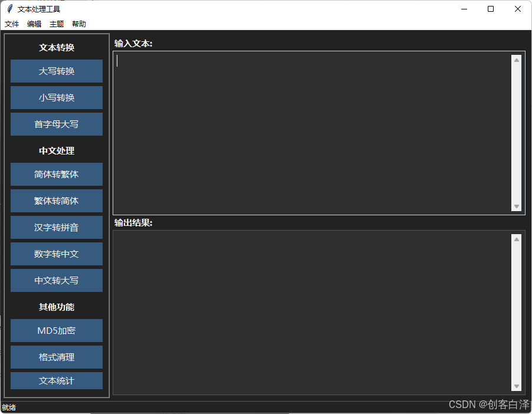The height and width of the screenshot is (414, 532).
Task: Open the 主题 menu
Action: click(56, 24)
